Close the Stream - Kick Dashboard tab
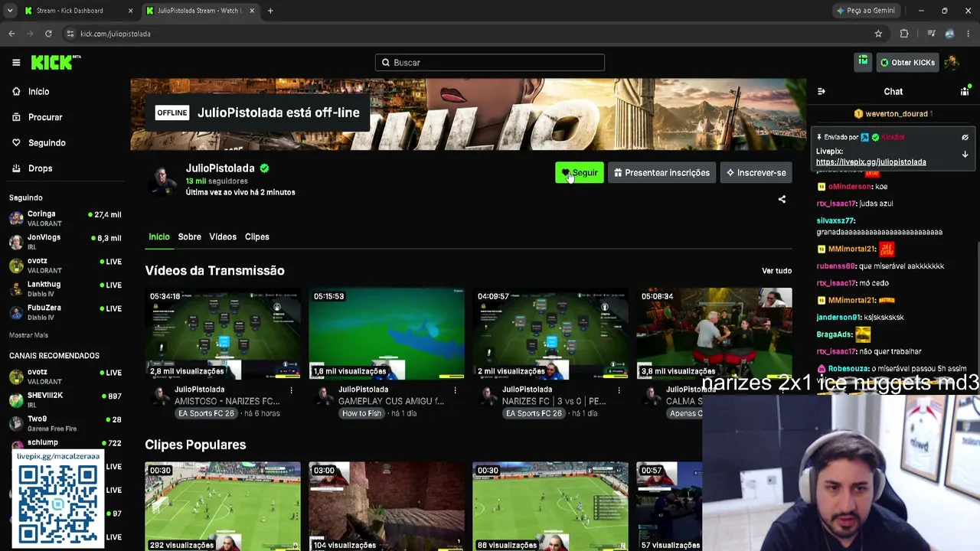The height and width of the screenshot is (551, 980). pos(130,11)
